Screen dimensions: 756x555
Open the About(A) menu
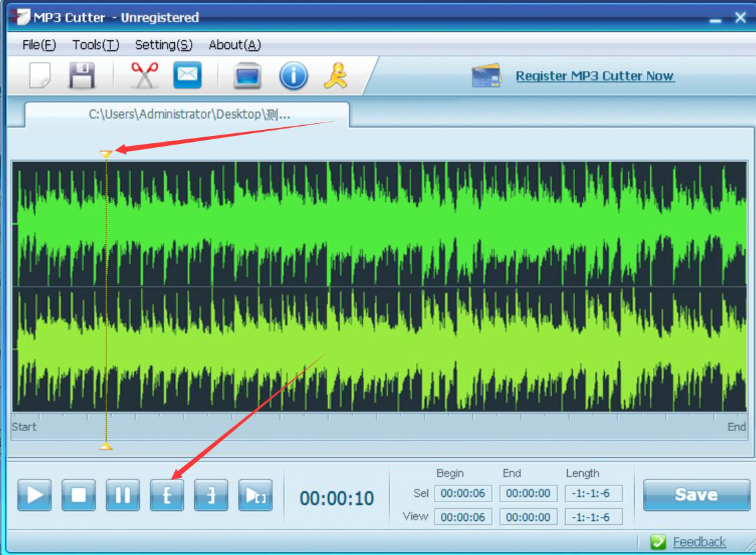(x=235, y=45)
